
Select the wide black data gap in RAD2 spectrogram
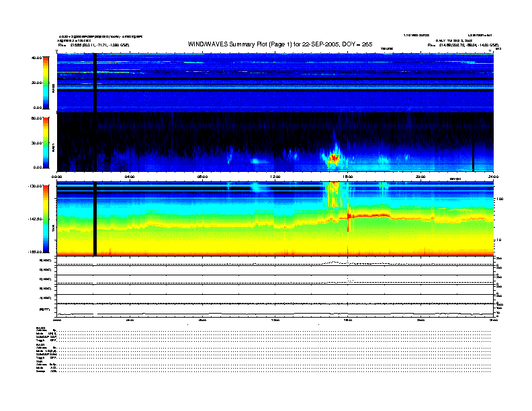95,83
